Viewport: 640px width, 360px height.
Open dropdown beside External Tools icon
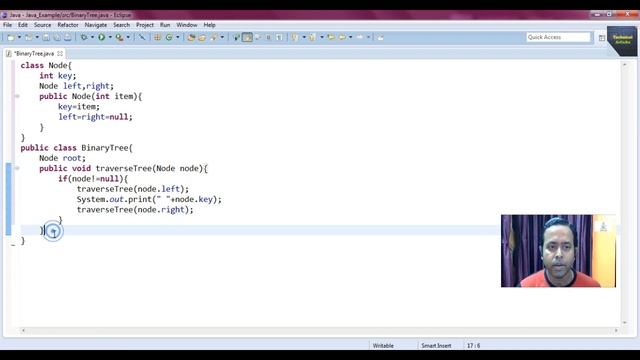coord(128,37)
